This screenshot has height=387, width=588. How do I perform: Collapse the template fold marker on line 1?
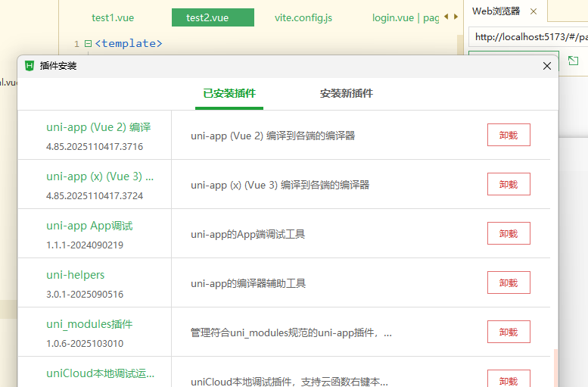[x=88, y=43]
